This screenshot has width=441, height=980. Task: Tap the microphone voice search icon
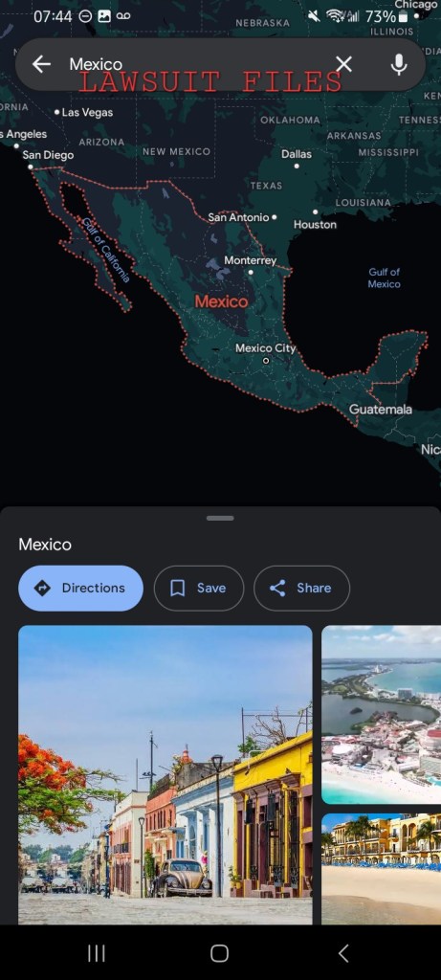tap(399, 64)
